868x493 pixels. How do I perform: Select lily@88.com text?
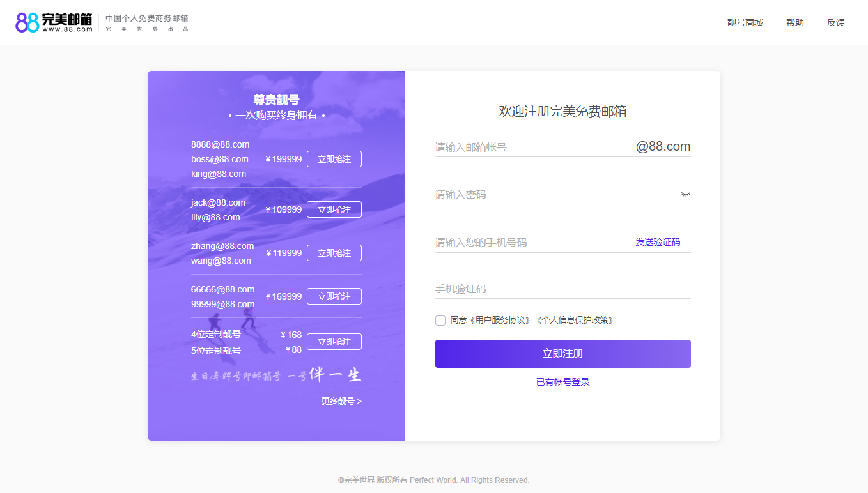[215, 217]
